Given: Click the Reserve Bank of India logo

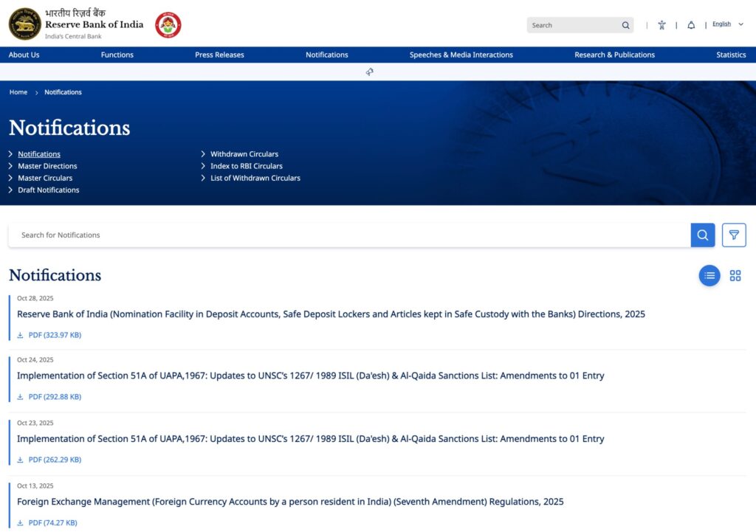Looking at the screenshot, I should coord(25,24).
